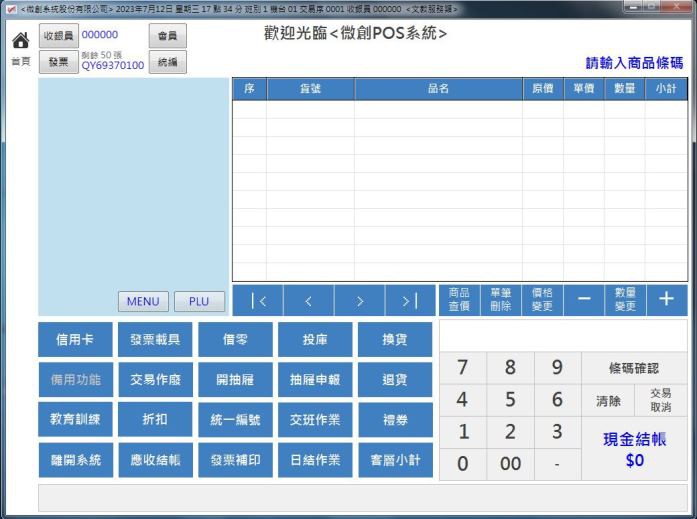Viewport: 697px width, 519px height.
Task: Select 數量變更 quantity change
Action: (625, 299)
